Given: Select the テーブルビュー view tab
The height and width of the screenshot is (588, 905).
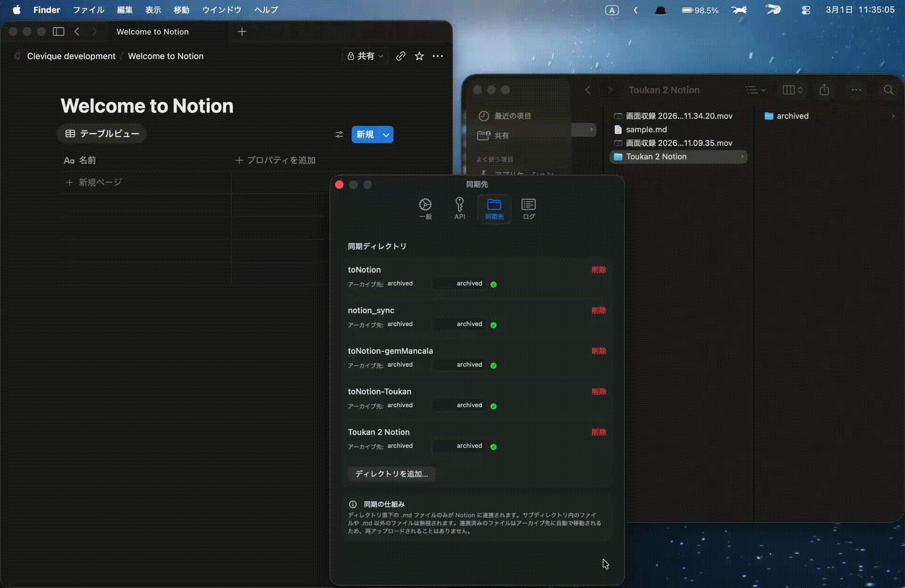Looking at the screenshot, I should (102, 134).
